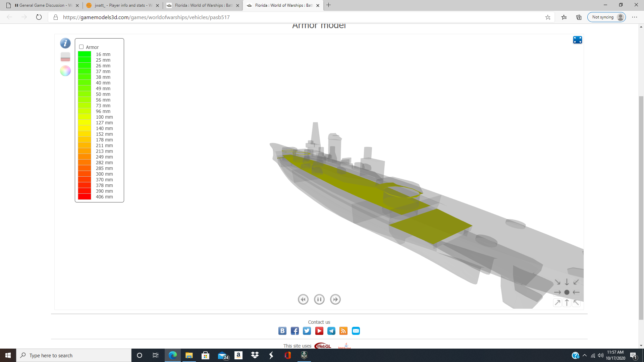Click the Facebook contact link
This screenshot has height=362, width=644.
tap(294, 331)
